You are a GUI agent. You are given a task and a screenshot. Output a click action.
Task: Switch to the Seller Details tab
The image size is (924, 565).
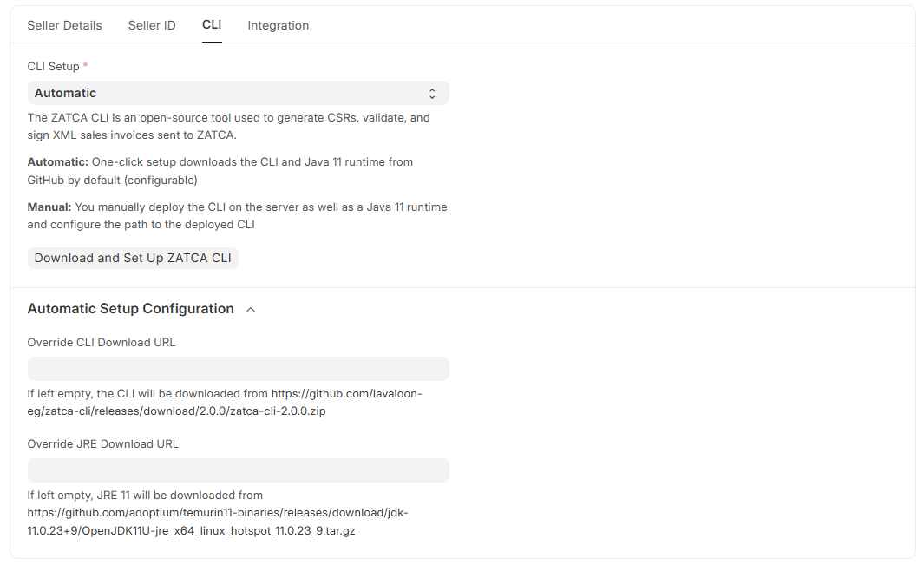[x=64, y=25]
